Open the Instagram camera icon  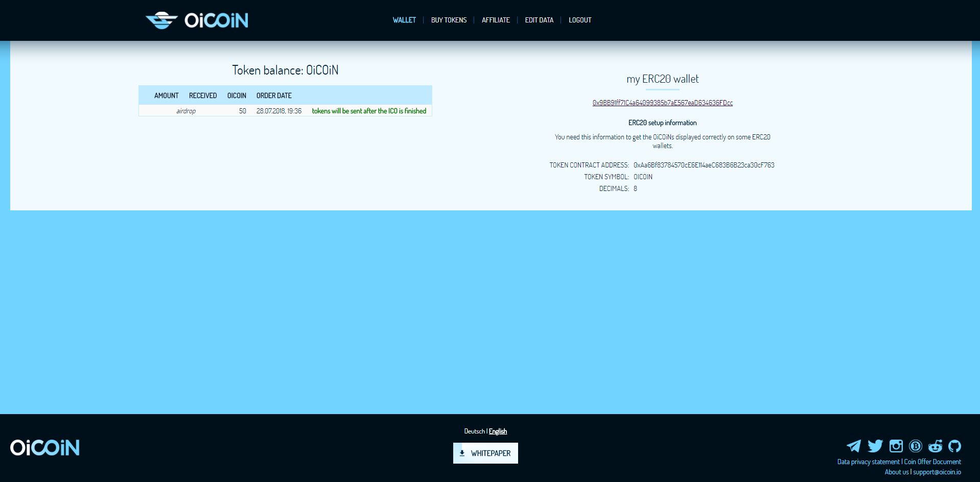(x=896, y=446)
